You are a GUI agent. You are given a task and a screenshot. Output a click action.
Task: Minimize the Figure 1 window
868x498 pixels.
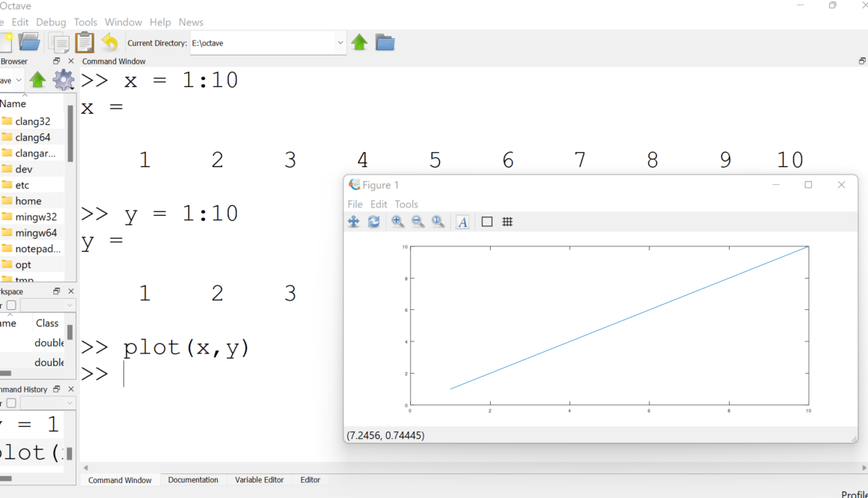pyautogui.click(x=776, y=184)
